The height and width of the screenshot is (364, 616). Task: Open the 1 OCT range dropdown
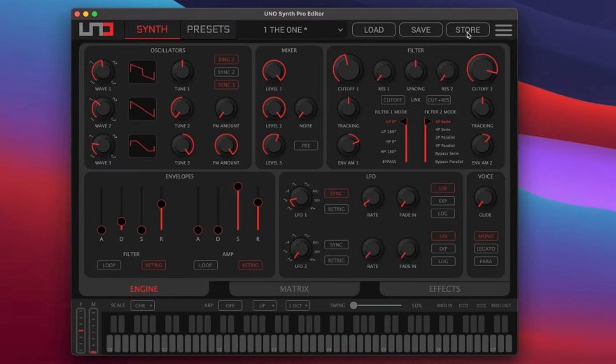(x=297, y=305)
